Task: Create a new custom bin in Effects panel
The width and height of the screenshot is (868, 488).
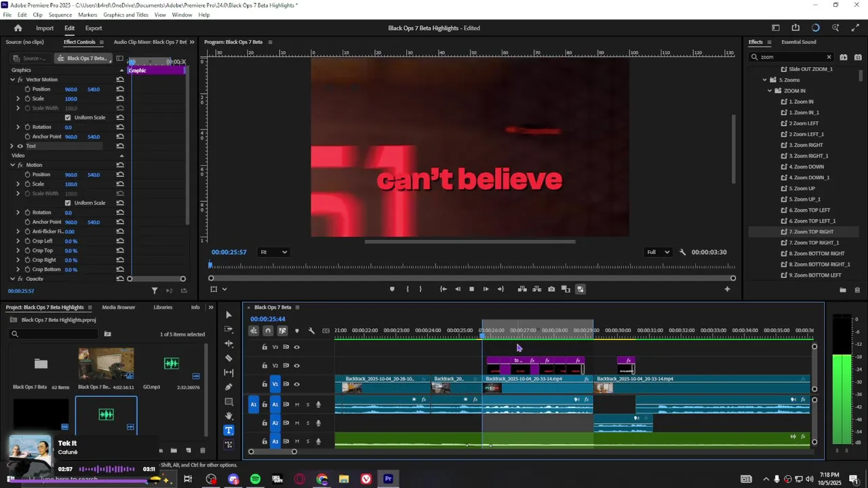Action: point(843,290)
